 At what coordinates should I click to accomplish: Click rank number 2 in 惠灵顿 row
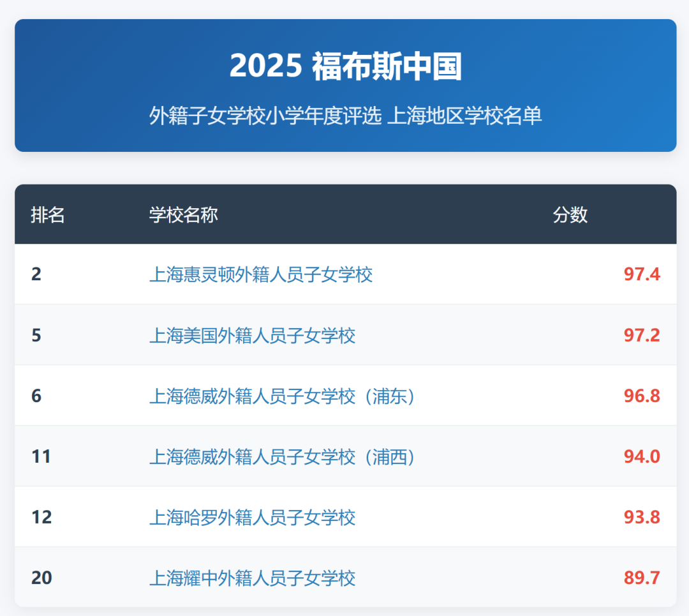click(x=36, y=274)
